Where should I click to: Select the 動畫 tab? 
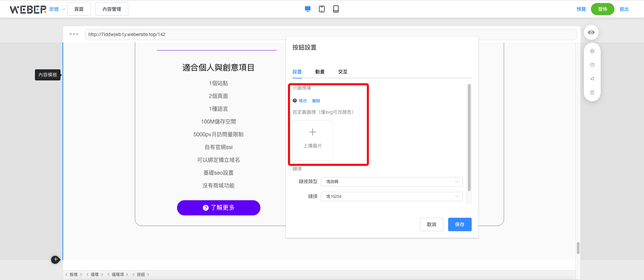pyautogui.click(x=320, y=72)
